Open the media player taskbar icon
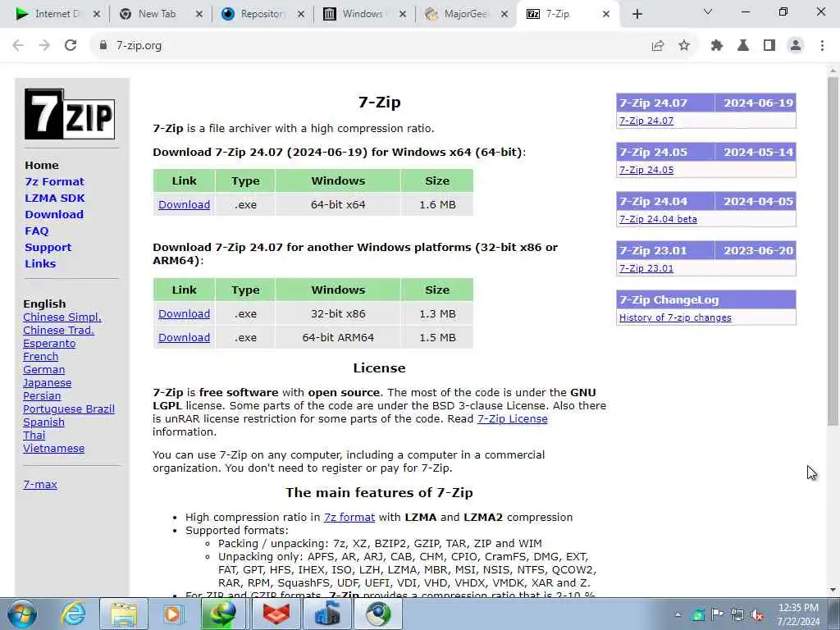This screenshot has width=840, height=630. point(174,614)
